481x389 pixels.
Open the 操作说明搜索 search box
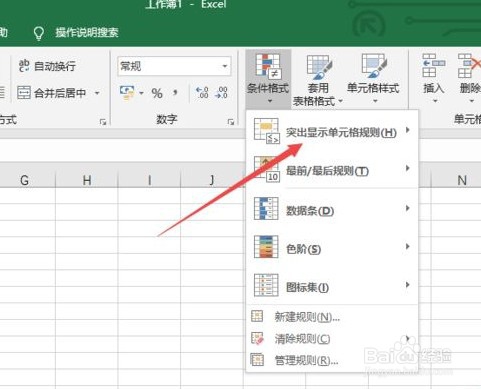tap(87, 32)
